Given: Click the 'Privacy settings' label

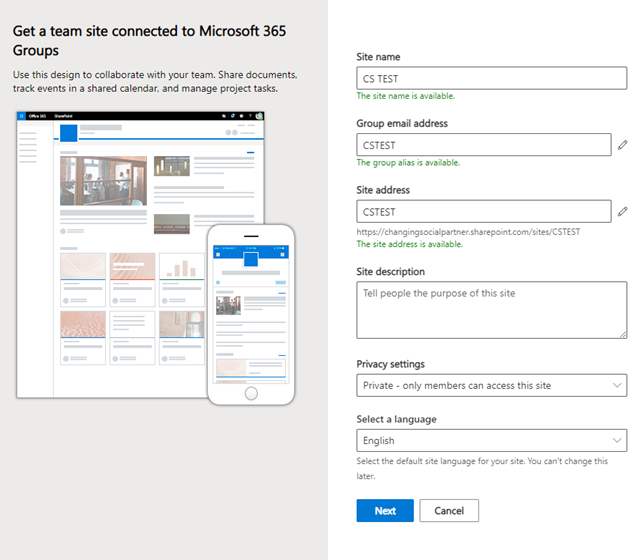Looking at the screenshot, I should coord(390,364).
